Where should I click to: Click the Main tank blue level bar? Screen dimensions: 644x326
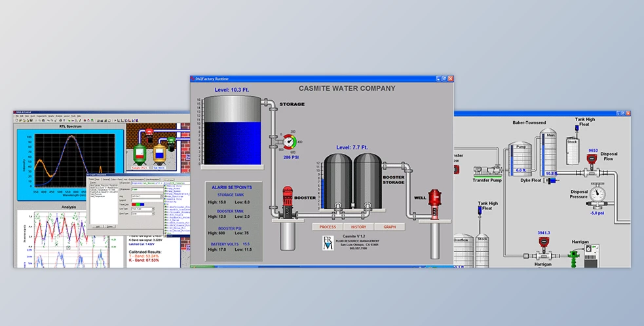543,154
